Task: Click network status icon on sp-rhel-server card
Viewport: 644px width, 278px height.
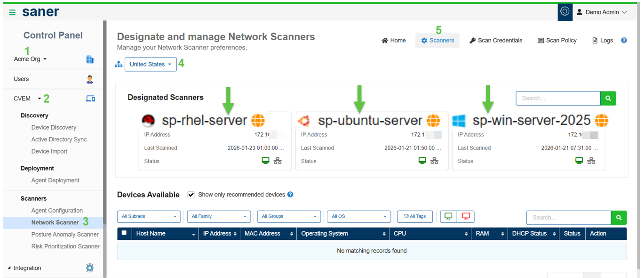Action: (278, 161)
